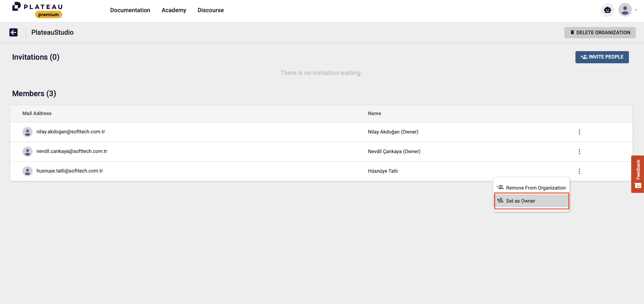Click the back arrow icon
This screenshot has height=304, width=644.
tap(13, 33)
